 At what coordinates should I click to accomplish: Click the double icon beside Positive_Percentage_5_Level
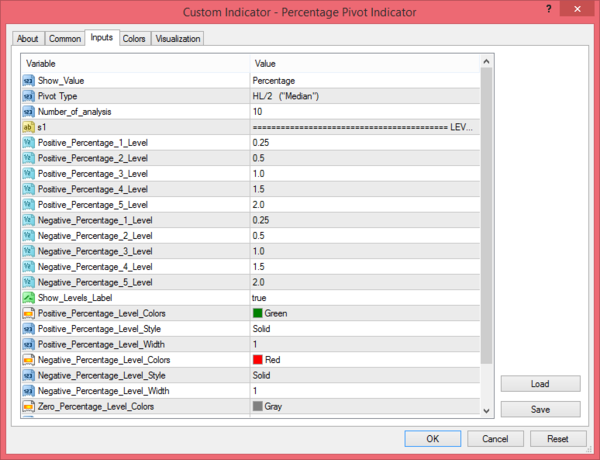click(x=29, y=205)
